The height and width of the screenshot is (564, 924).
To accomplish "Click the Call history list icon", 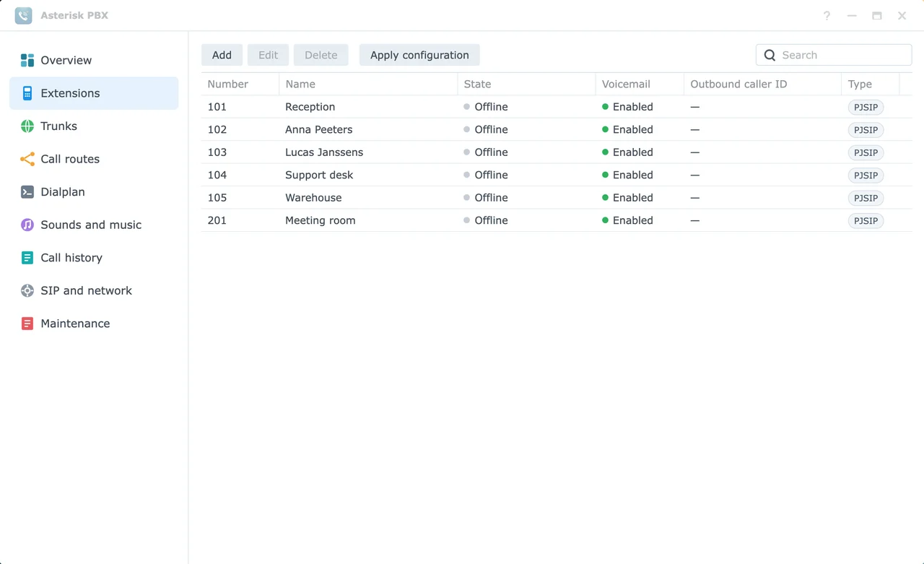I will point(27,258).
